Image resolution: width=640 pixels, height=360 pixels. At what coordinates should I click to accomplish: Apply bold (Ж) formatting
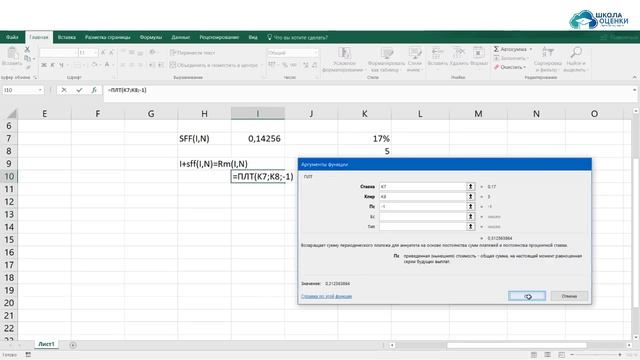[44, 65]
